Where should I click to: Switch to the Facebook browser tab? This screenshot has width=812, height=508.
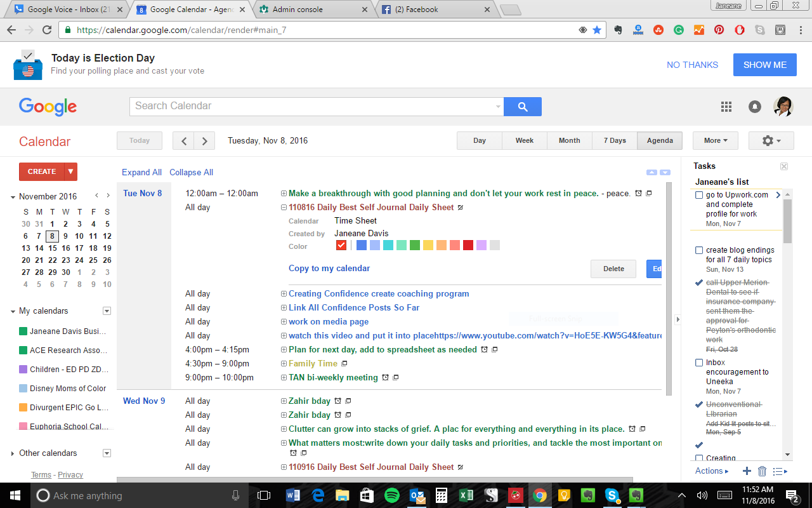tap(435, 10)
